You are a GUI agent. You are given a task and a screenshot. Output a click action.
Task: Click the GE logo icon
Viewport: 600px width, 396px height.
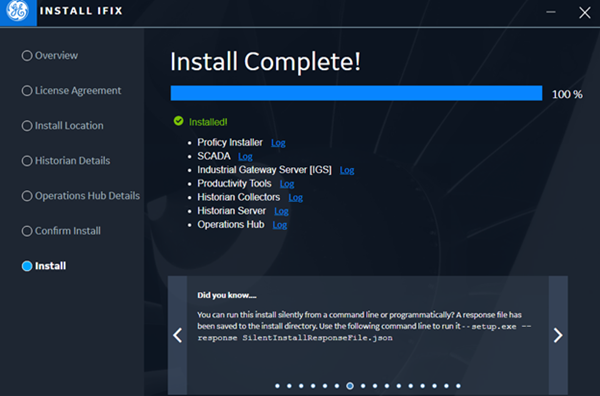tap(18, 11)
